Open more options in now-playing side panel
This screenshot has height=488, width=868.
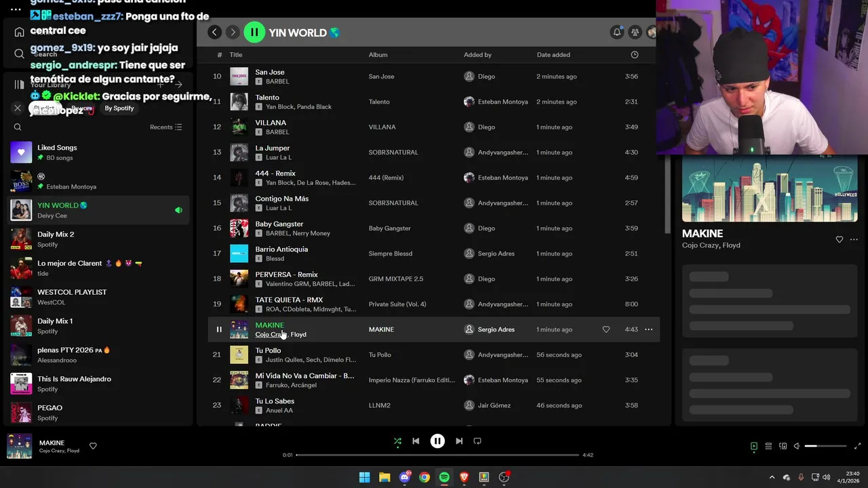[x=854, y=239]
